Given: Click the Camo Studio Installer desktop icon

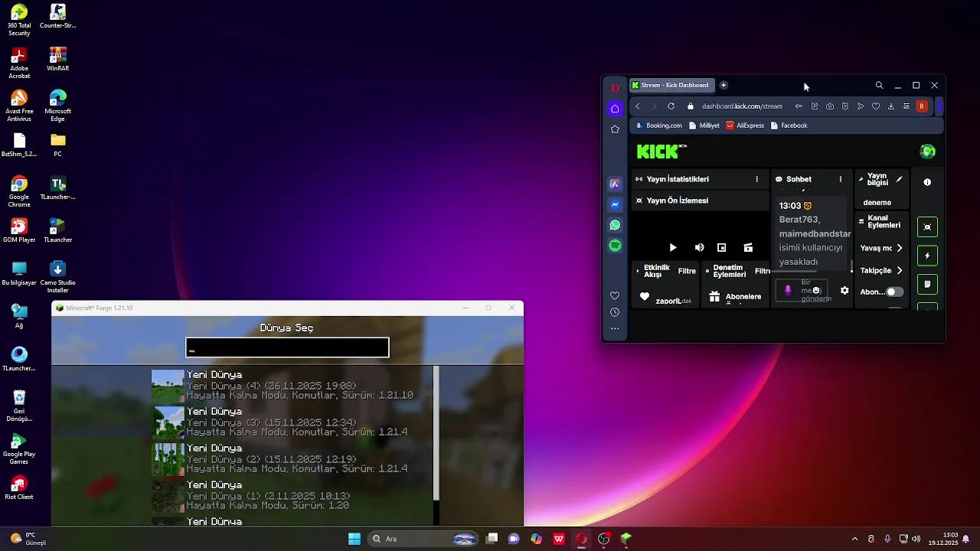Looking at the screenshot, I should coord(57,277).
